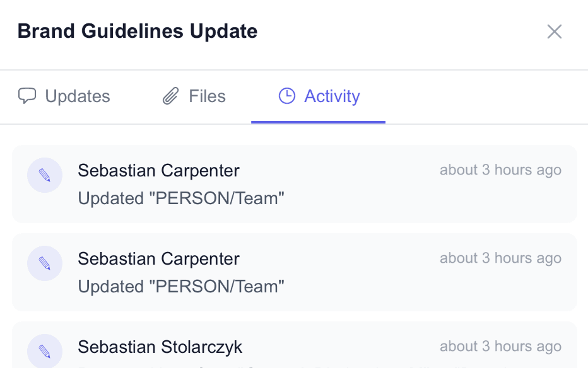
Task: Click the speech bubble Updates icon
Action: click(x=27, y=96)
